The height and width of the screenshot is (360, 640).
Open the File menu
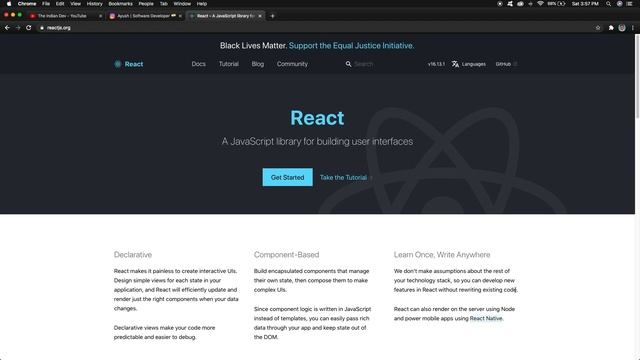point(46,4)
